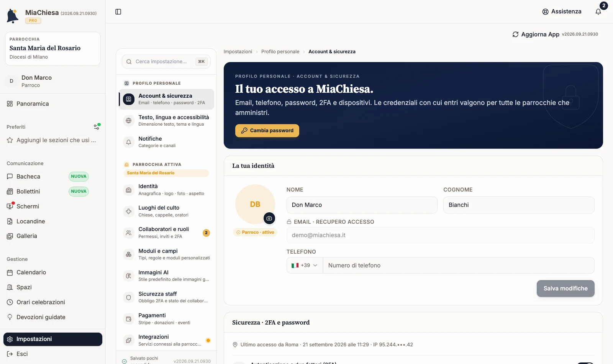Click the orange status dot on Integrazioni

pos(208,340)
